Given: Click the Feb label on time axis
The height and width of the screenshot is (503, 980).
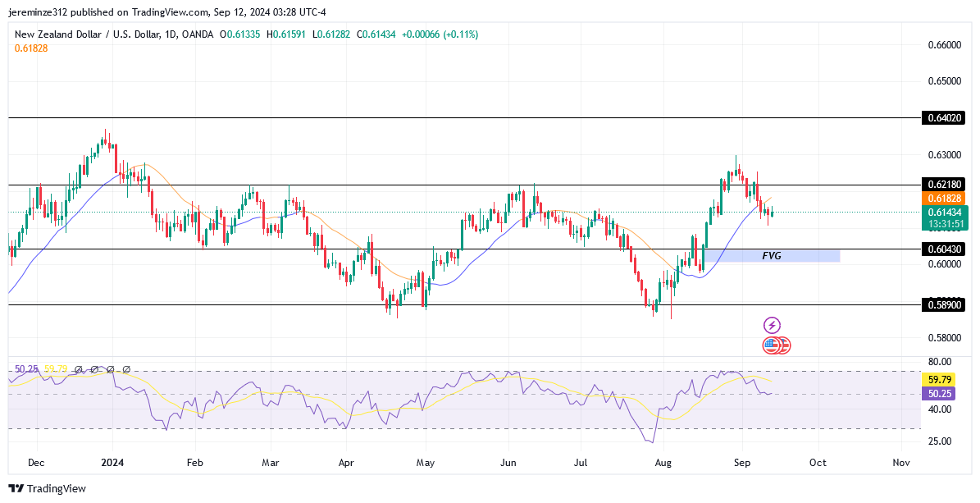Looking at the screenshot, I should [x=195, y=463].
